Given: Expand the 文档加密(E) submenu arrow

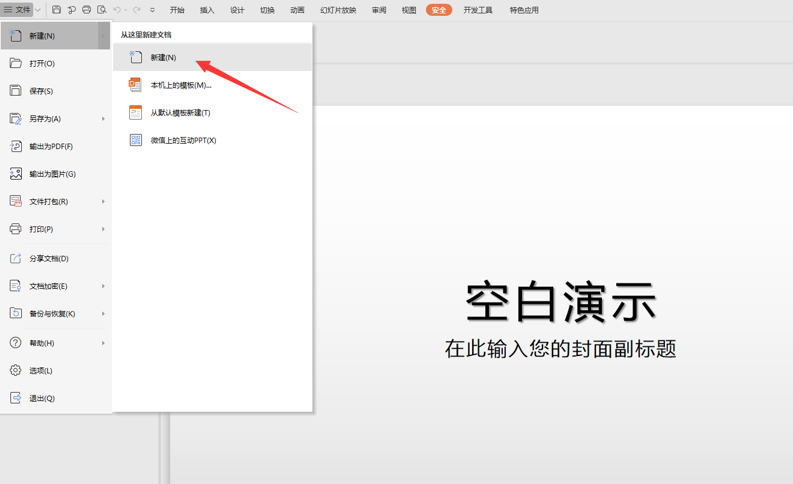Looking at the screenshot, I should 103,286.
